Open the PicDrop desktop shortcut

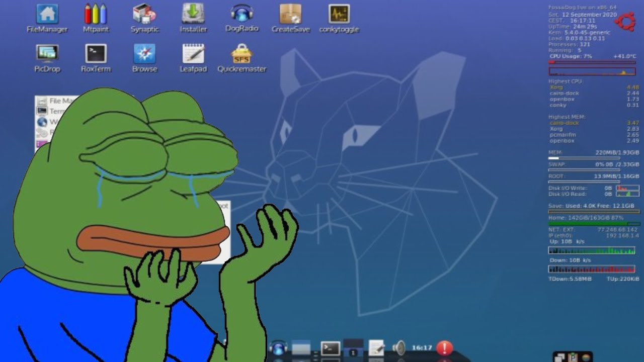[47, 58]
